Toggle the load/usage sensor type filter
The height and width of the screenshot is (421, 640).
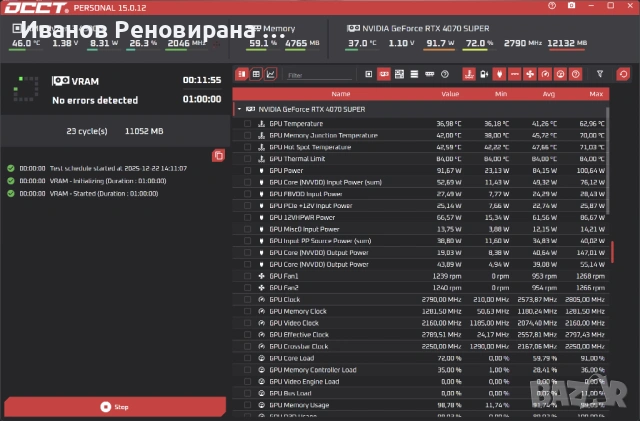[x=560, y=74]
